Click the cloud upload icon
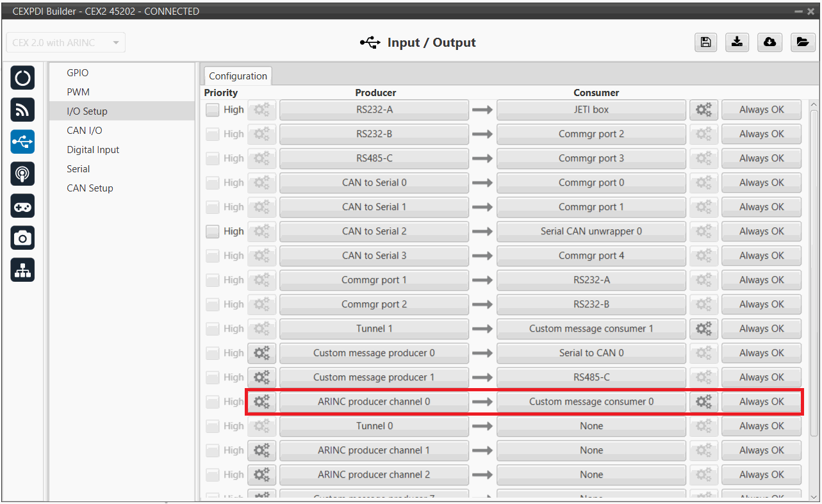 pyautogui.click(x=769, y=42)
